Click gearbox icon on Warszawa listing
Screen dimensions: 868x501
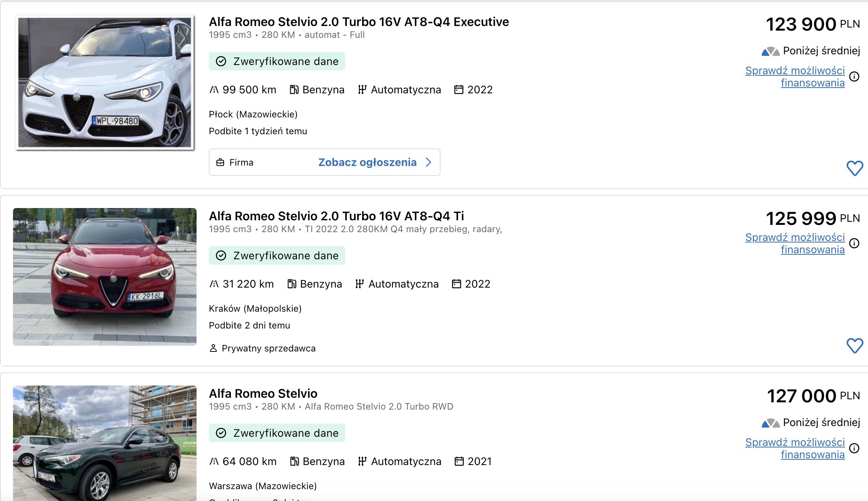(x=362, y=462)
